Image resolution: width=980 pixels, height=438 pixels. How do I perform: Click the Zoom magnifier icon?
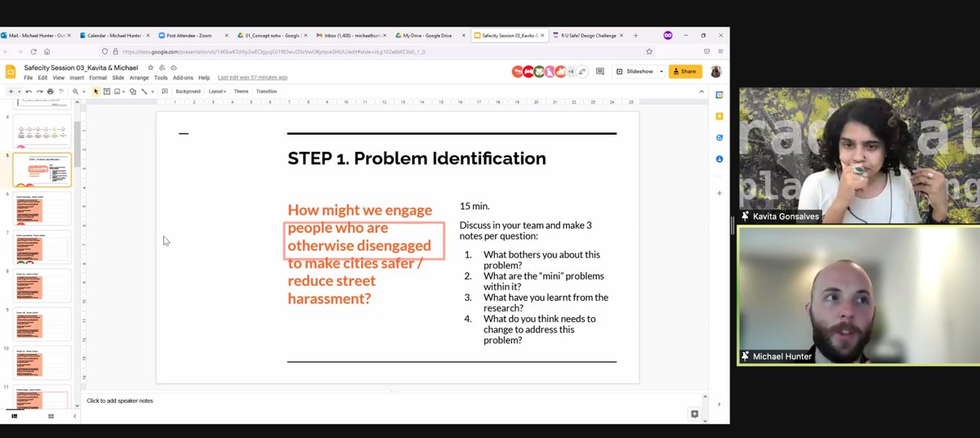click(x=76, y=92)
